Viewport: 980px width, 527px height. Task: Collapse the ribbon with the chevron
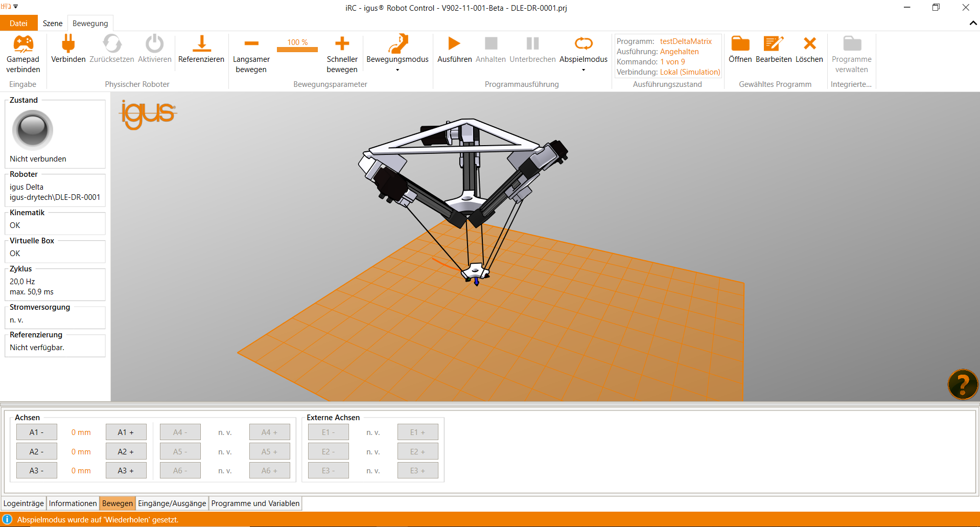point(973,23)
